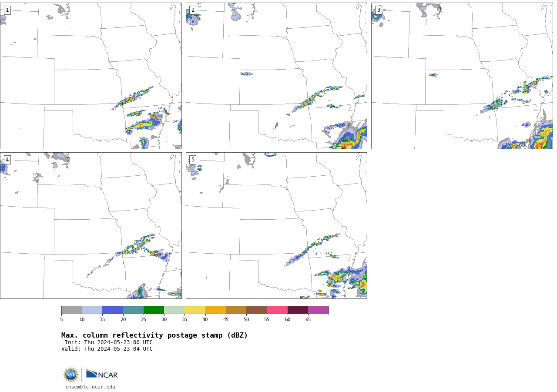The width and height of the screenshot is (557, 392).
Task: Click the colorbar tick label 40
Action: [205, 320]
